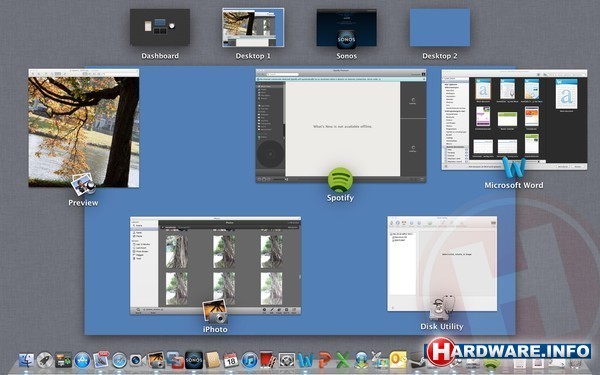600x375 pixels.
Task: Open the calendar icon showing 18
Action: point(231,360)
